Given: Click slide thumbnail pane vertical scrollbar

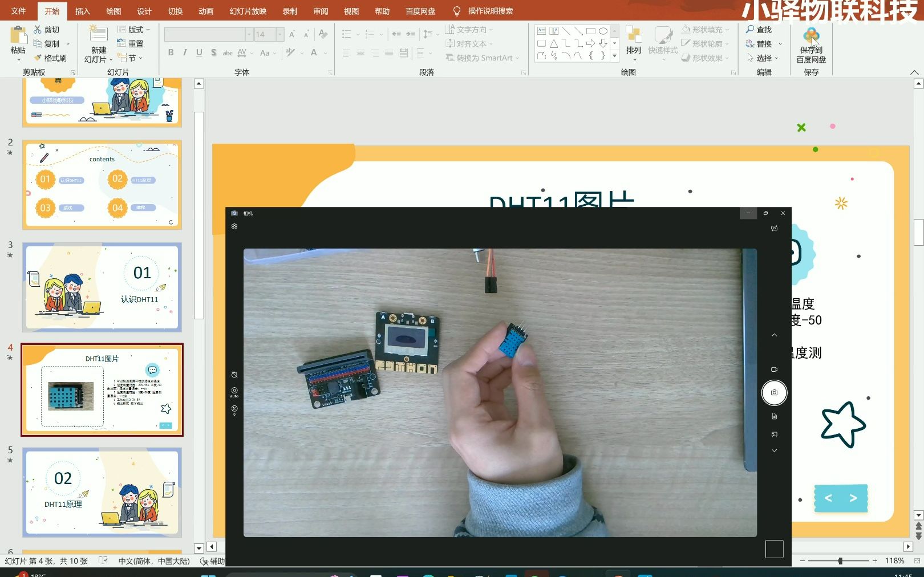Looking at the screenshot, I should 199,216.
